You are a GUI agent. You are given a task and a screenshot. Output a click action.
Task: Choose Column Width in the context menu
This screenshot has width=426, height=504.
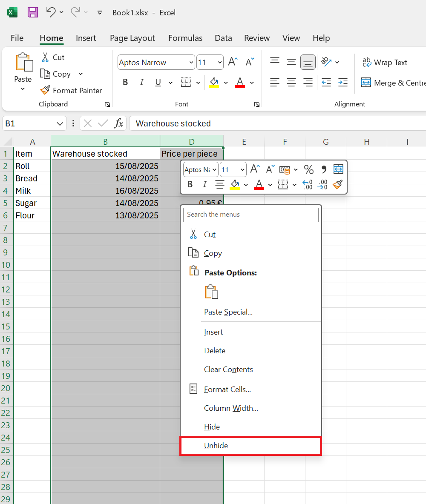(250, 408)
